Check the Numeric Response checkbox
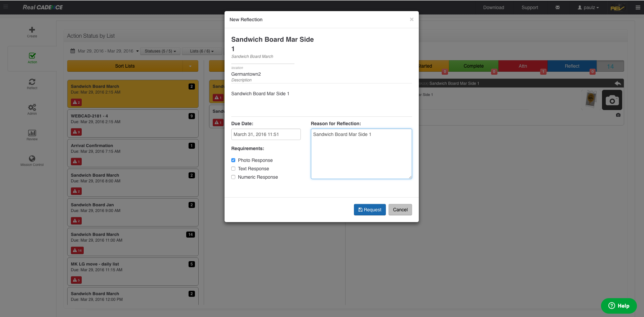 point(233,177)
